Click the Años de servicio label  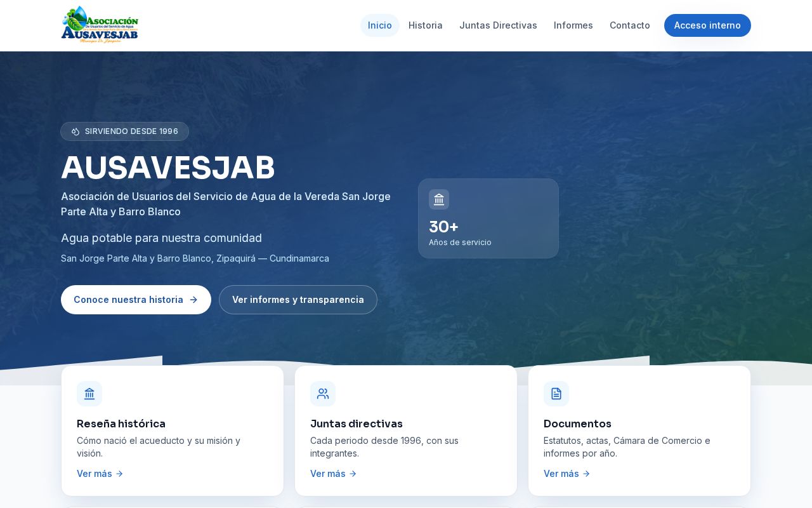(460, 243)
